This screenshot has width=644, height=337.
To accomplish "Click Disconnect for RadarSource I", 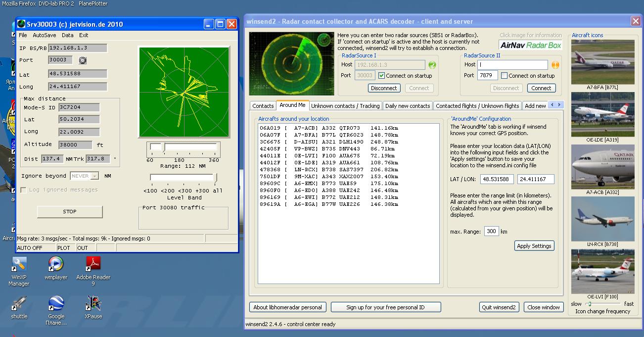I will (x=384, y=88).
